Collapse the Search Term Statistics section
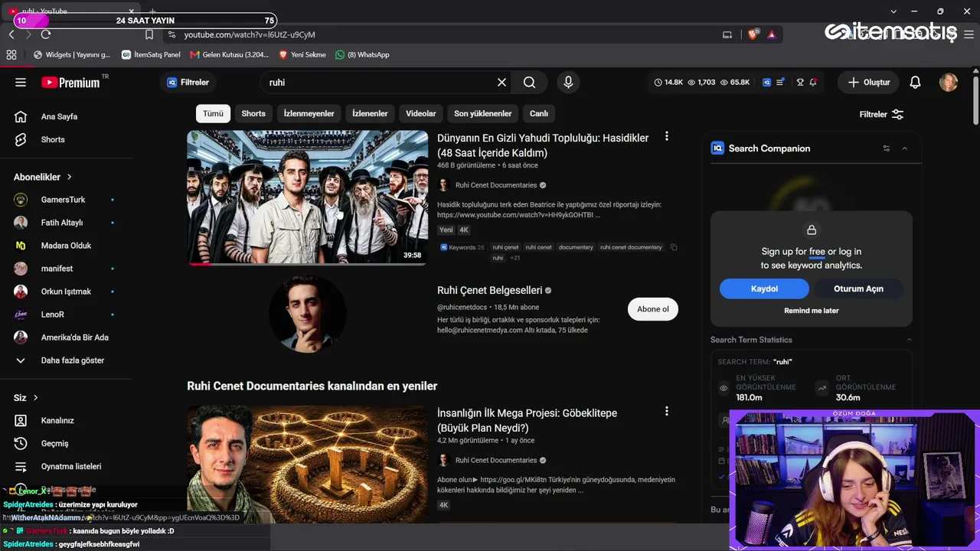The width and height of the screenshot is (980, 551). tap(909, 340)
